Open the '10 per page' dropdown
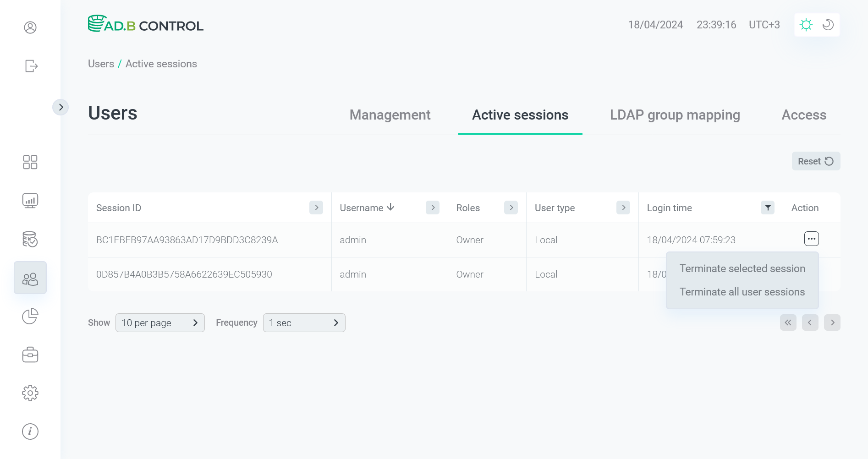This screenshot has width=868, height=459. click(160, 322)
